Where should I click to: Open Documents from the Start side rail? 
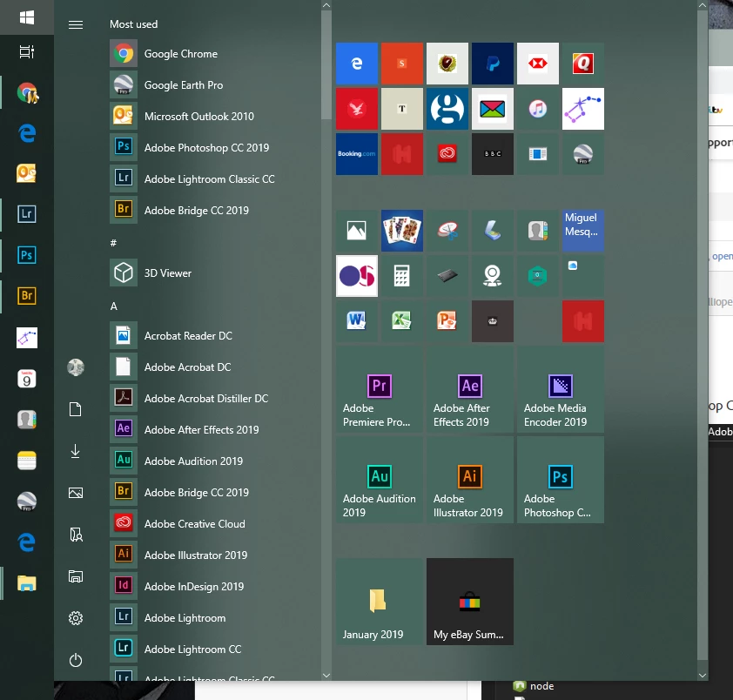pyautogui.click(x=76, y=409)
